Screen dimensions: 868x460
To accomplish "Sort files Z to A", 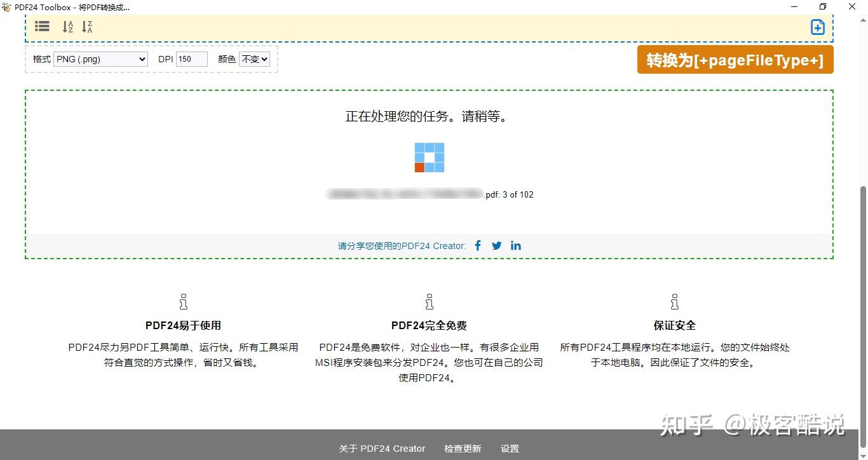I will click(x=87, y=27).
